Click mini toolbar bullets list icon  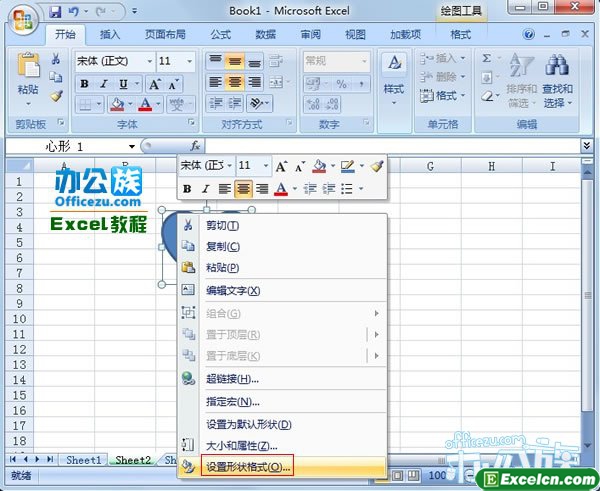[347, 189]
